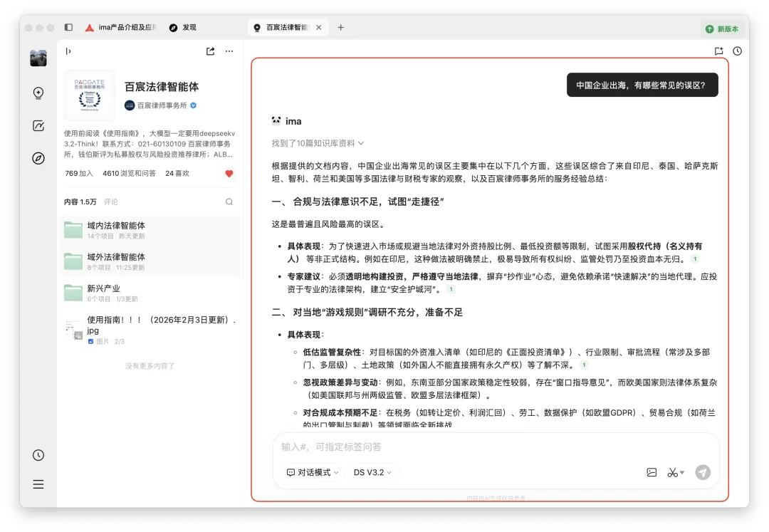Select the 内容 1.5万 tab
The height and width of the screenshot is (532, 769).
pos(80,202)
